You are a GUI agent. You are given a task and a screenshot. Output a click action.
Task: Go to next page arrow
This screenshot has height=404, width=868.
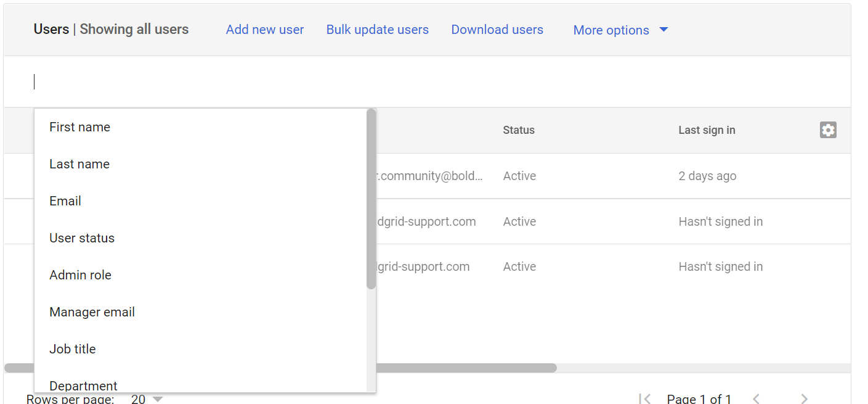coord(804,399)
